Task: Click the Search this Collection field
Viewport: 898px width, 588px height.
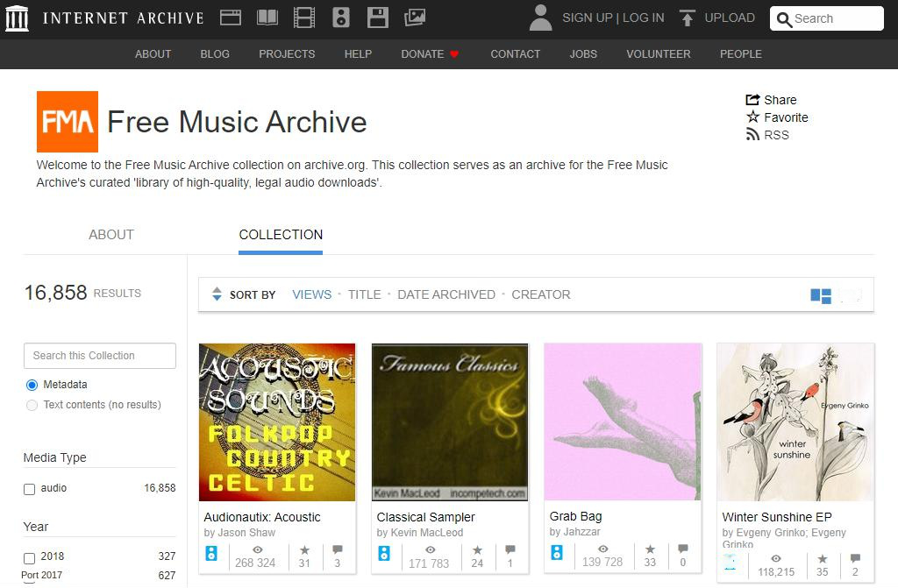Action: [x=99, y=356]
